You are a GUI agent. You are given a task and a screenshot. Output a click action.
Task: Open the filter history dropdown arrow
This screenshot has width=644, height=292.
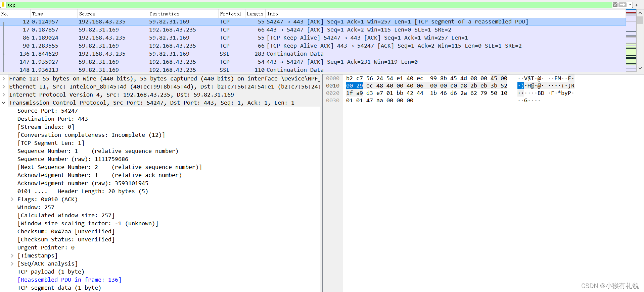point(630,5)
